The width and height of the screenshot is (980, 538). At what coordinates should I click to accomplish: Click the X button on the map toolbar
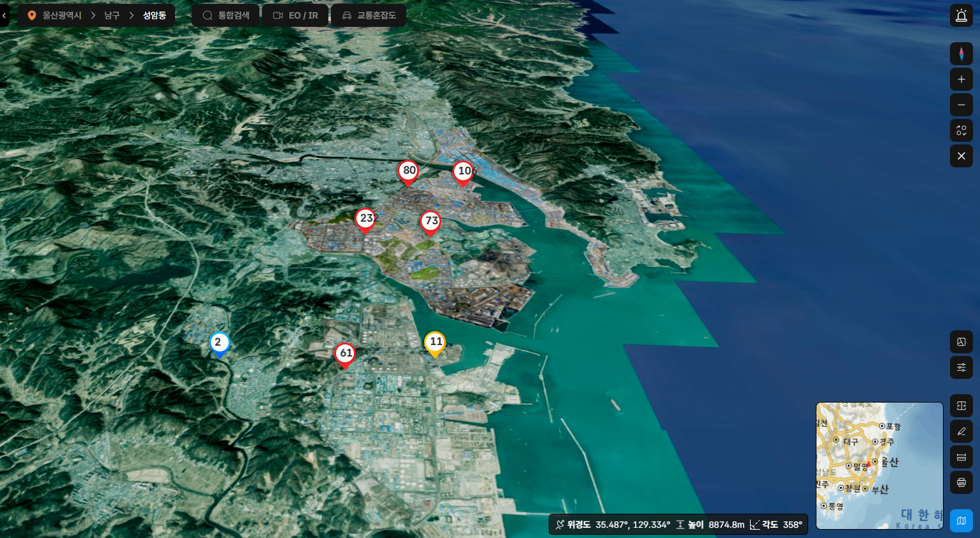[961, 156]
